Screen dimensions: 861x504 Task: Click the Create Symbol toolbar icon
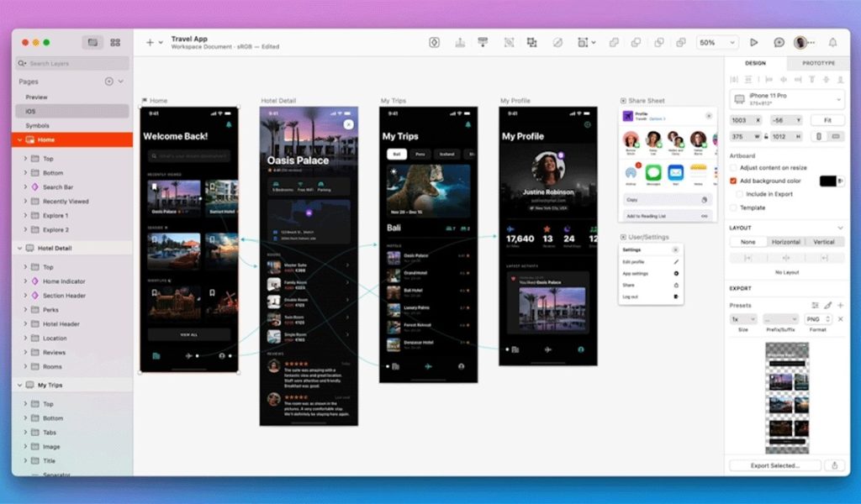click(x=435, y=42)
